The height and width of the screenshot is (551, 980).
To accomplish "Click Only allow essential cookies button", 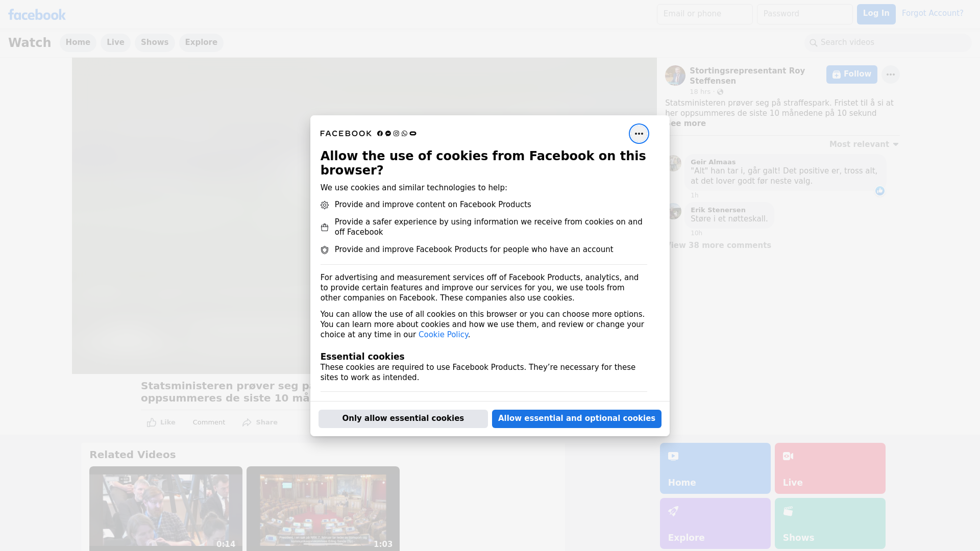I will point(403,419).
